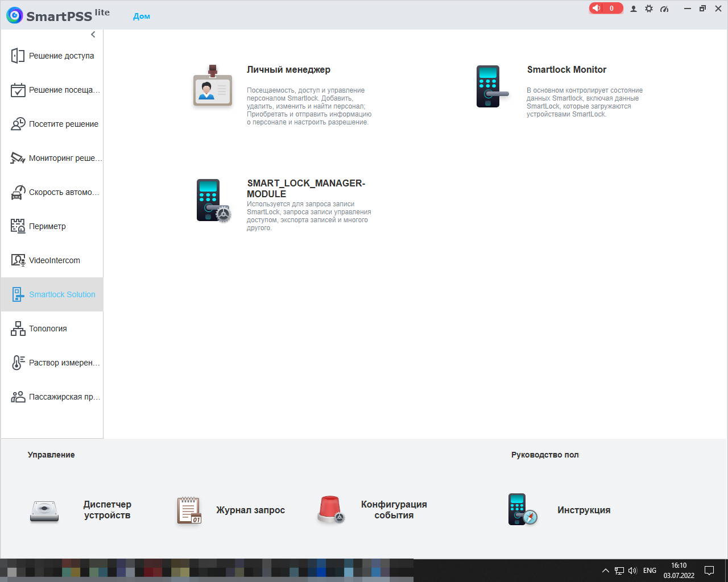Image resolution: width=728 pixels, height=582 pixels.
Task: Click the Smartlock Solution sidebar icon
Action: pyautogui.click(x=18, y=294)
